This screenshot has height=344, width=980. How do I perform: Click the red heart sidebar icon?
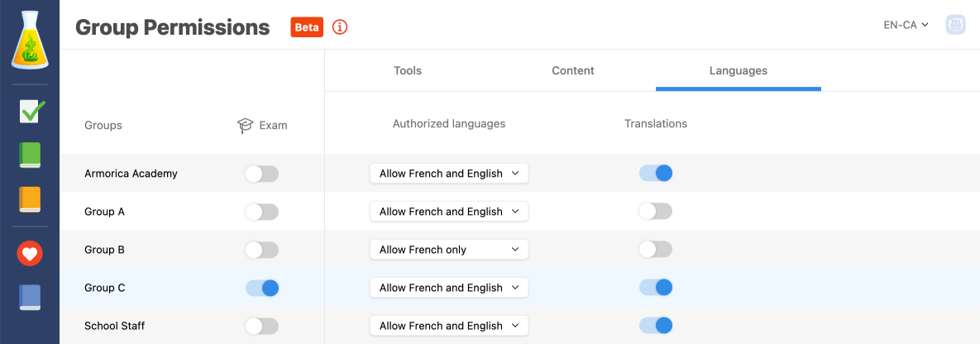(x=30, y=254)
